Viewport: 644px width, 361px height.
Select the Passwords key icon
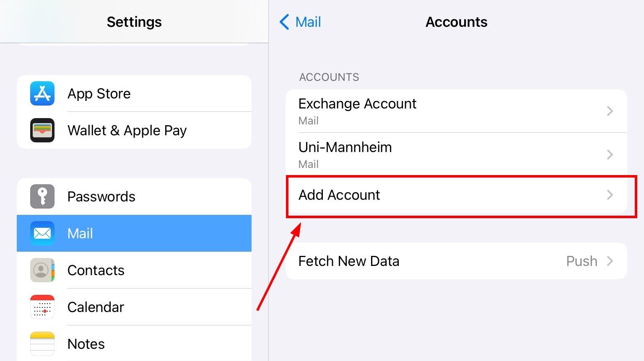(42, 196)
